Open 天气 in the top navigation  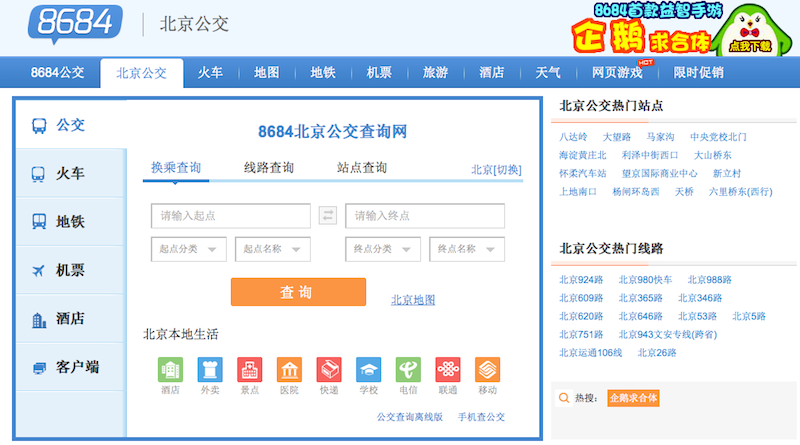coord(548,72)
